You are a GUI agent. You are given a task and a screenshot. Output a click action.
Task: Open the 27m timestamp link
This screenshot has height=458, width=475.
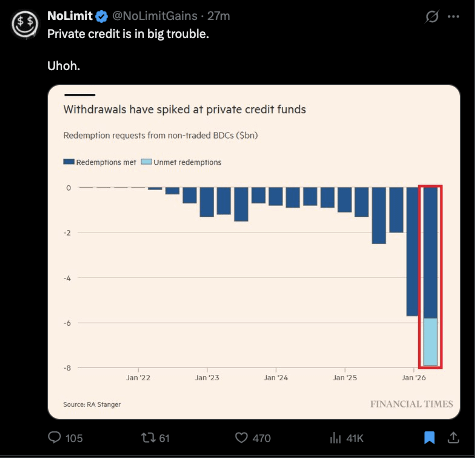pos(219,16)
